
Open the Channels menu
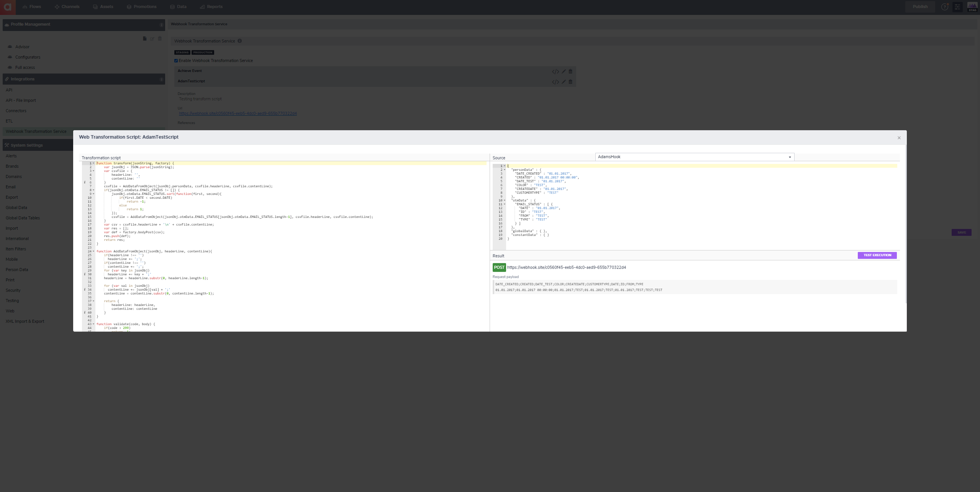point(67,7)
